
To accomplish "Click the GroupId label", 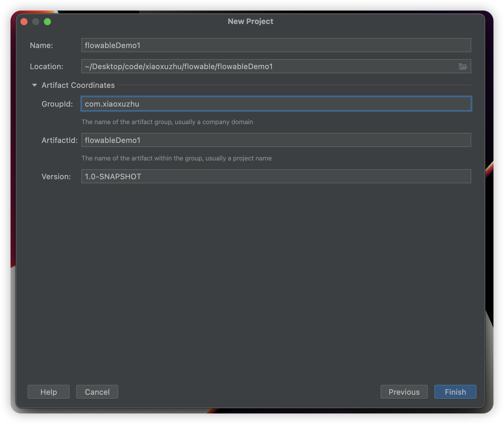I will tap(57, 104).
